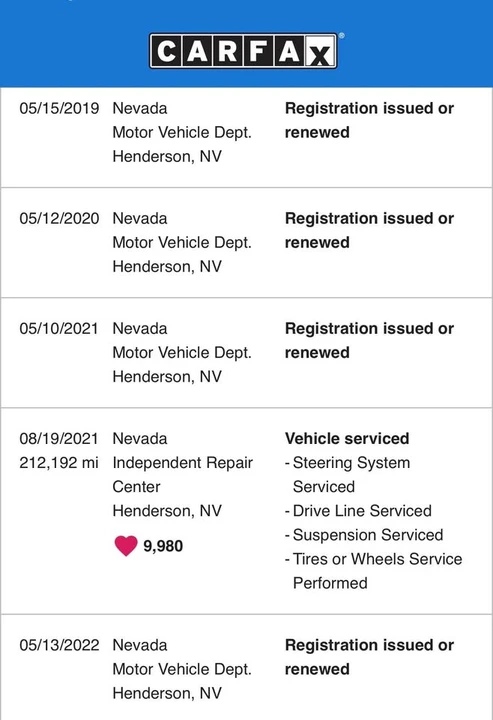Select the 05/15/2019 registration entry date
Image resolution: width=493 pixels, height=720 pixels.
[x=59, y=108]
